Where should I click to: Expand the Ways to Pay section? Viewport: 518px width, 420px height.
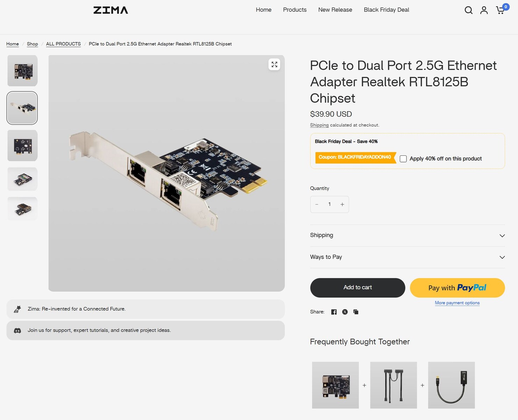[407, 257]
